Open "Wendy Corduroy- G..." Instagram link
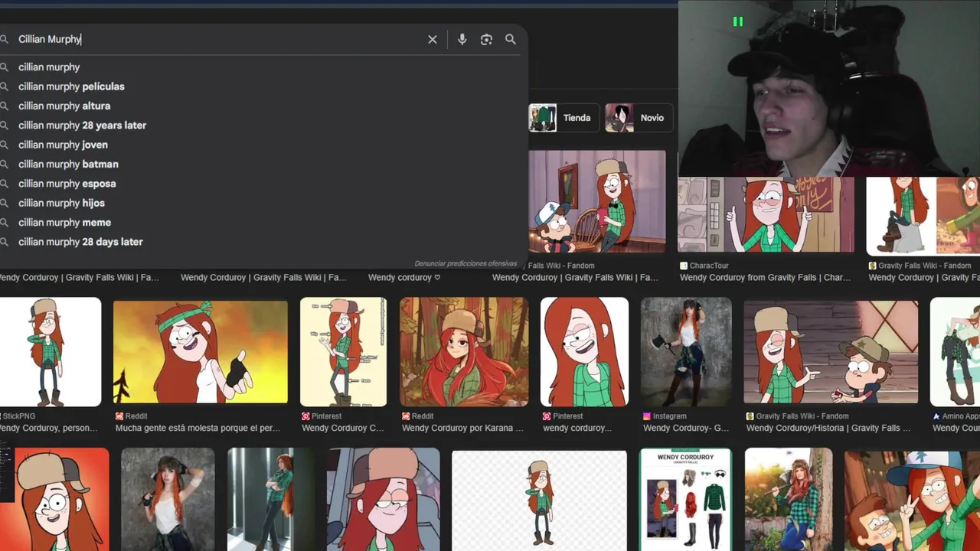 click(686, 428)
